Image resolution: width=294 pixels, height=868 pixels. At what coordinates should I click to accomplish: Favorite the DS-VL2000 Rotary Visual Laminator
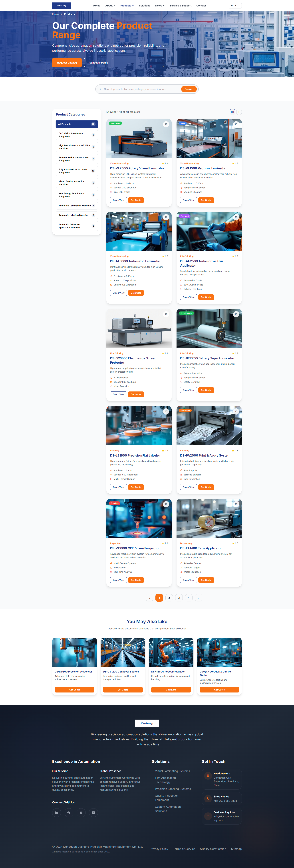pyautogui.click(x=166, y=124)
